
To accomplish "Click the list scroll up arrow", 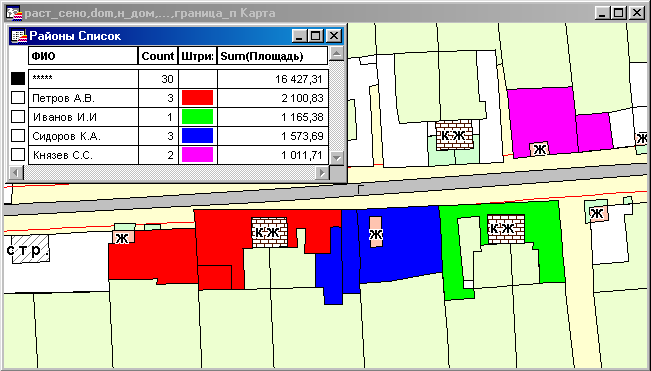I will click(x=337, y=54).
